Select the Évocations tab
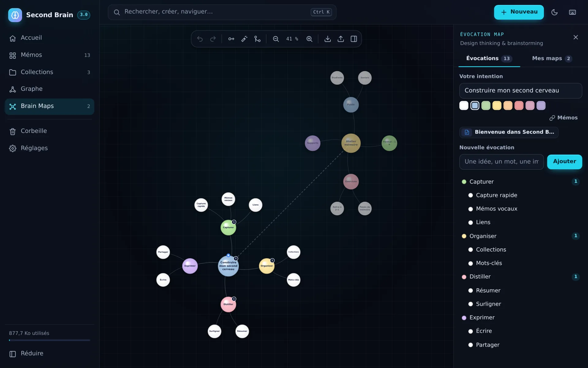The image size is (588, 368). pos(489,59)
